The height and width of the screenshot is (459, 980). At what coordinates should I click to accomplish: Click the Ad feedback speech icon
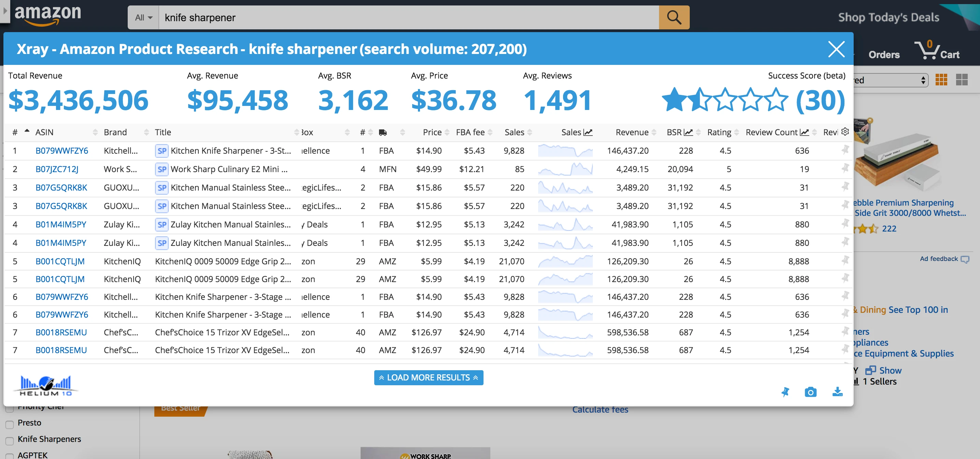(x=965, y=259)
